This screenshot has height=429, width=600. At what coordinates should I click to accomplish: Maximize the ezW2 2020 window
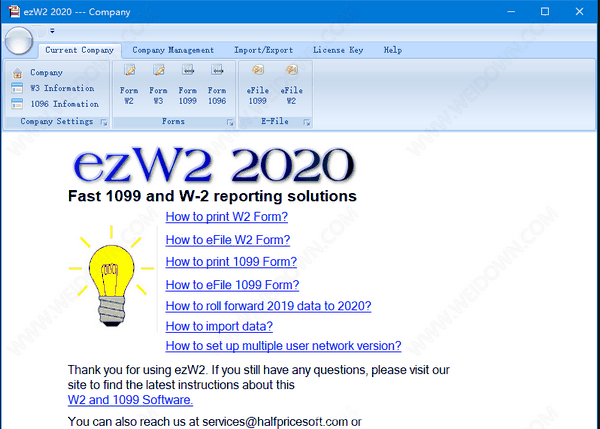coord(545,11)
